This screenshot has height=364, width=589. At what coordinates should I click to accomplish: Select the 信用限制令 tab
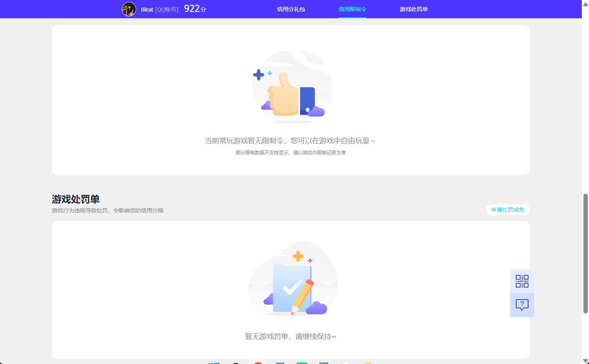point(352,9)
